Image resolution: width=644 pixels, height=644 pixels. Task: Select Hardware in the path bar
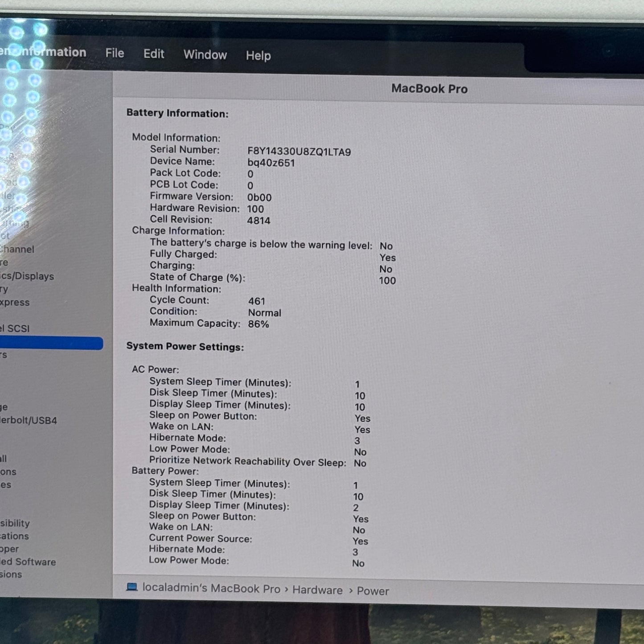click(x=317, y=590)
